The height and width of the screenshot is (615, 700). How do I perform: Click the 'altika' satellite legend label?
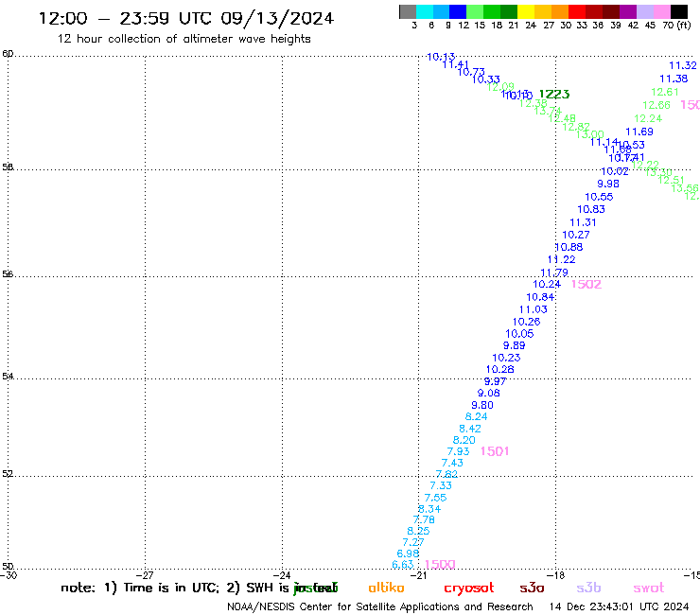pos(386,588)
